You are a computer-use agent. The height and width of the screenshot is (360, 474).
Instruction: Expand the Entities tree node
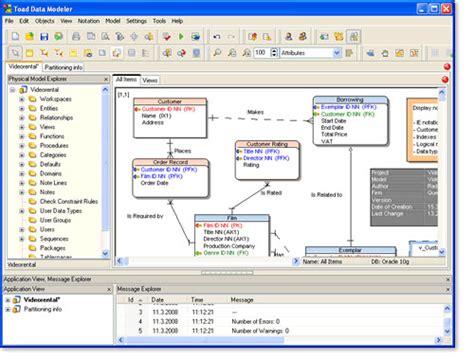[x=22, y=108]
